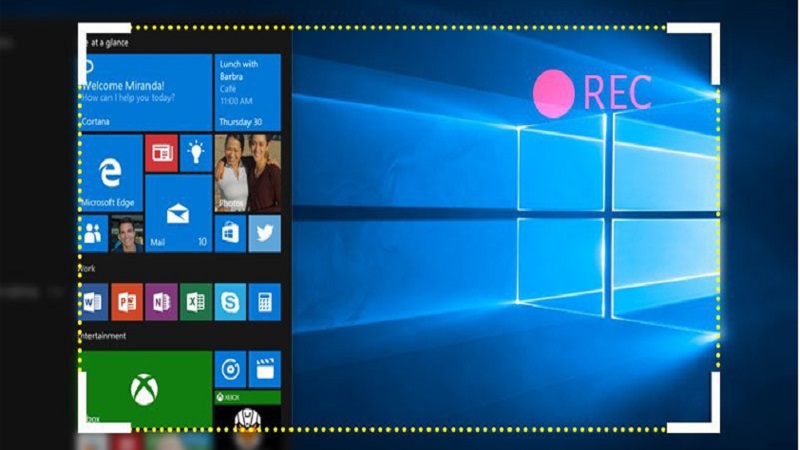The width and height of the screenshot is (800, 450).
Task: Open the Xbox game tile with helmet
Action: click(x=248, y=410)
